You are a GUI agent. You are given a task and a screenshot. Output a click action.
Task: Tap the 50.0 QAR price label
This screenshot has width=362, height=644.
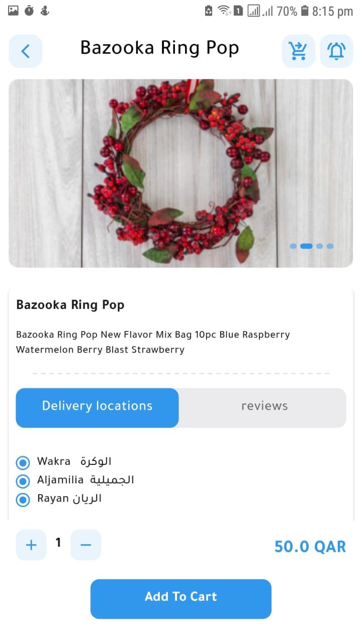pos(310,546)
